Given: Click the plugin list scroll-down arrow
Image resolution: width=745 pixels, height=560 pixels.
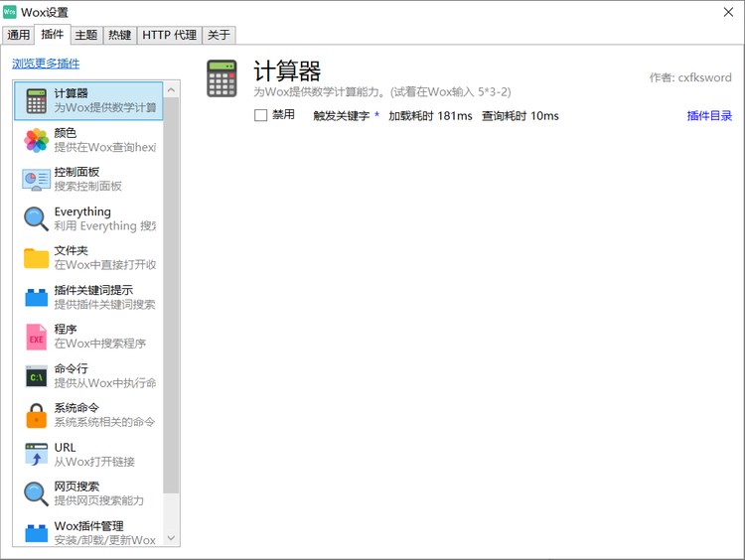Looking at the screenshot, I should pyautogui.click(x=172, y=538).
